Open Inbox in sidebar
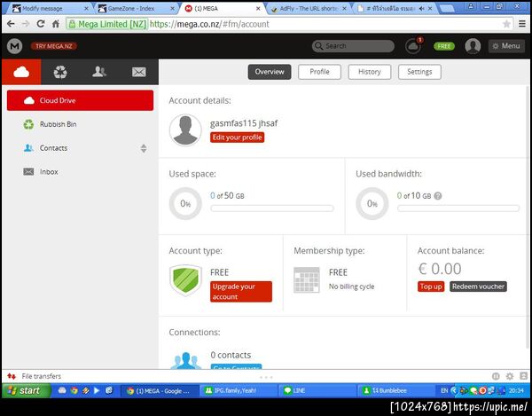532x416 pixels. tap(80, 172)
